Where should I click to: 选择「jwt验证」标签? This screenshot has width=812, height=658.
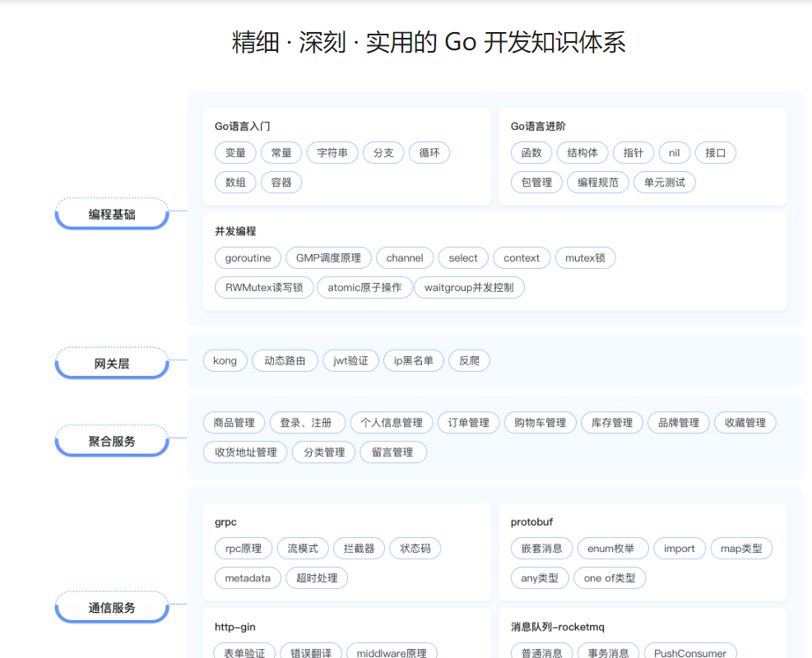[x=350, y=360]
